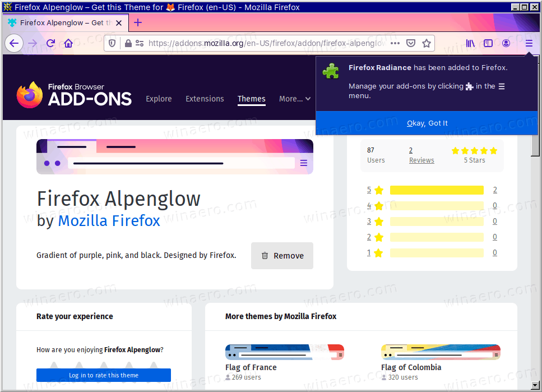The width and height of the screenshot is (542, 392).
Task: Maximize the Firefox window
Action: coord(524,7)
